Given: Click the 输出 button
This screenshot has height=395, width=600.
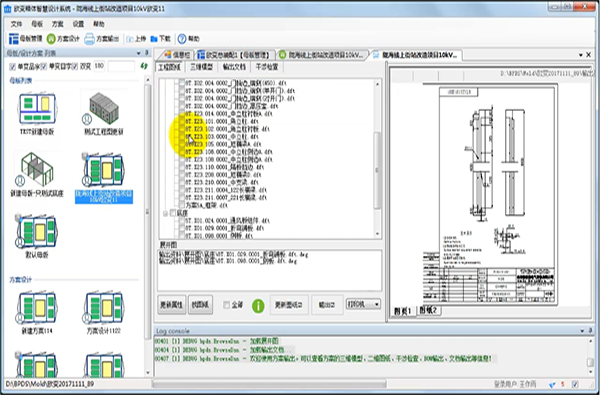Looking at the screenshot, I should click(x=327, y=305).
